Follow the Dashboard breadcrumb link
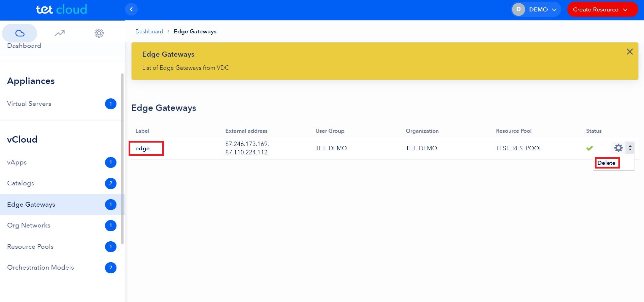Image resolution: width=644 pixels, height=302 pixels. click(x=149, y=31)
